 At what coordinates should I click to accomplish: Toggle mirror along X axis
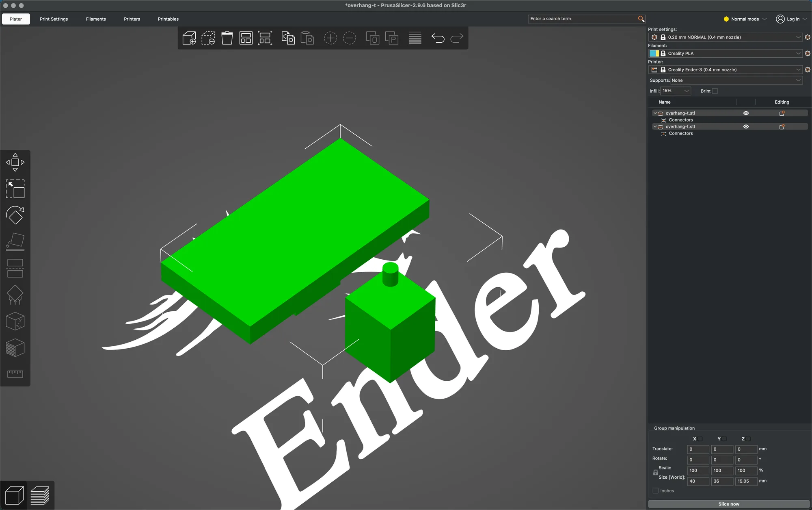(x=700, y=439)
